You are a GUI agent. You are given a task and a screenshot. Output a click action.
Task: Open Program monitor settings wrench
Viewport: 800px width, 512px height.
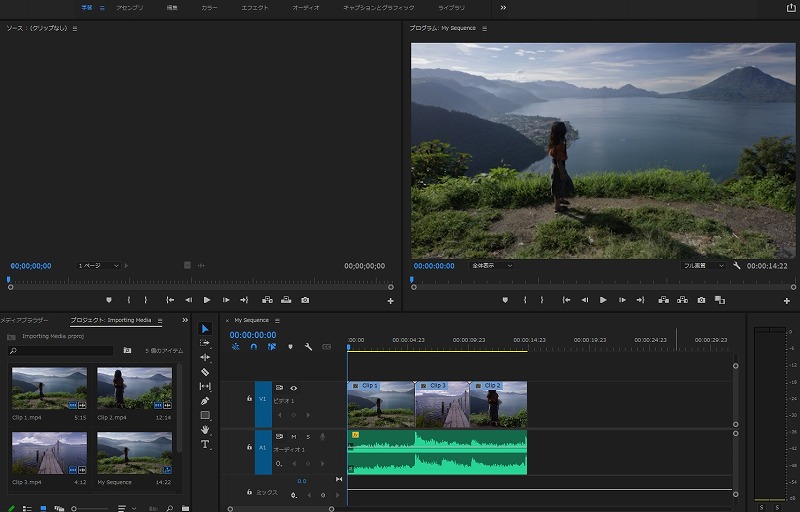click(737, 266)
